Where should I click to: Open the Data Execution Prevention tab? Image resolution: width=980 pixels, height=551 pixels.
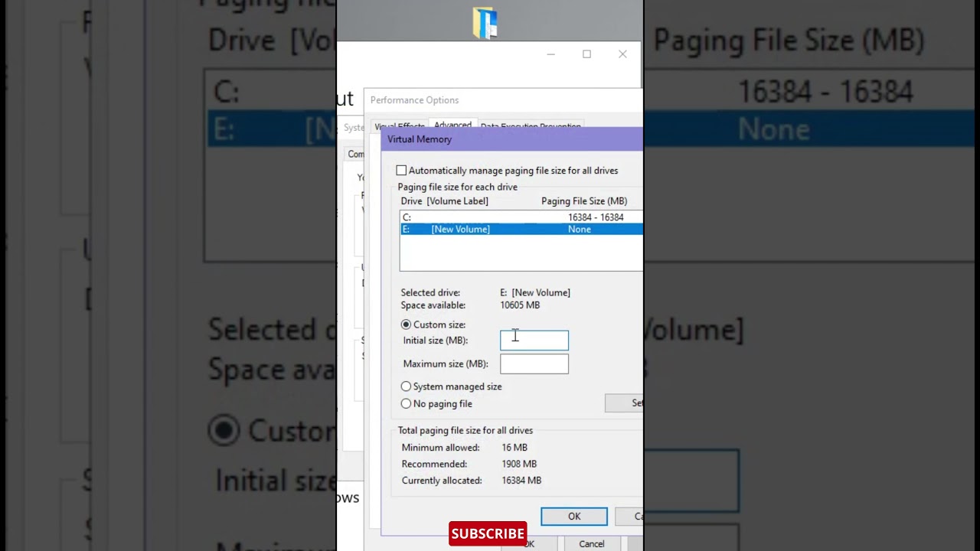pyautogui.click(x=531, y=127)
